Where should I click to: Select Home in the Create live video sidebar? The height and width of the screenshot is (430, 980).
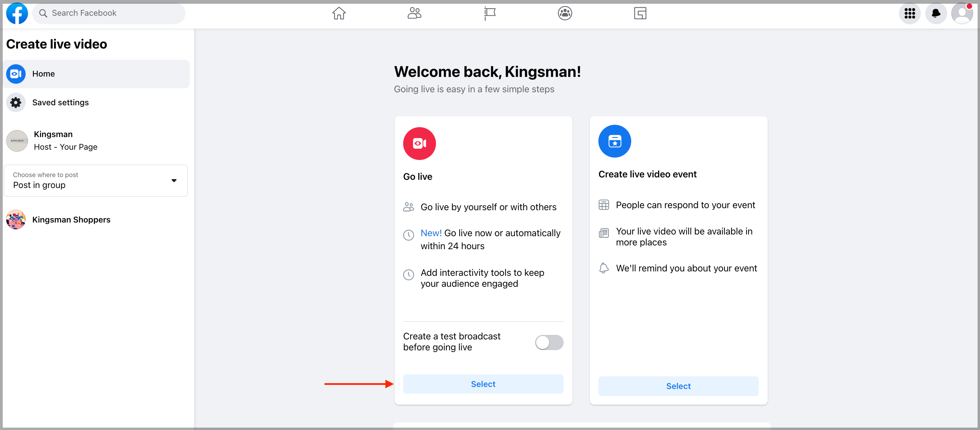click(x=96, y=74)
